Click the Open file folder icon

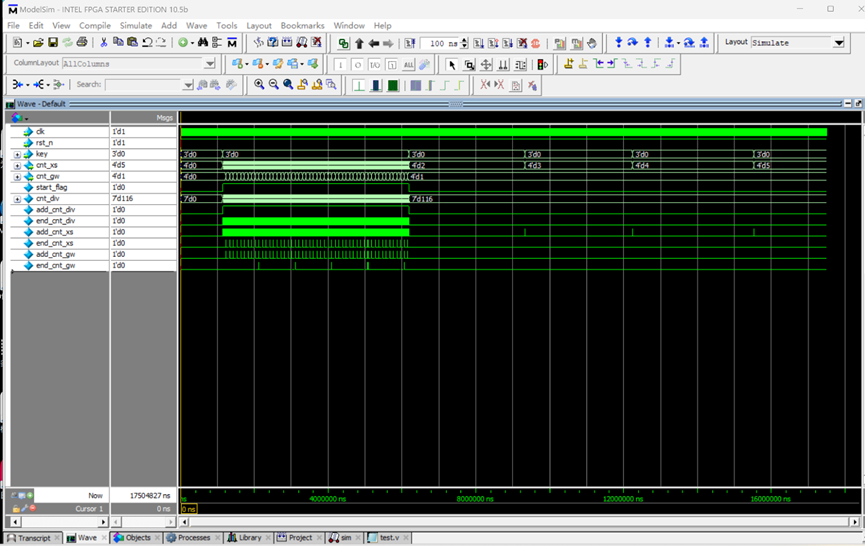coord(38,42)
